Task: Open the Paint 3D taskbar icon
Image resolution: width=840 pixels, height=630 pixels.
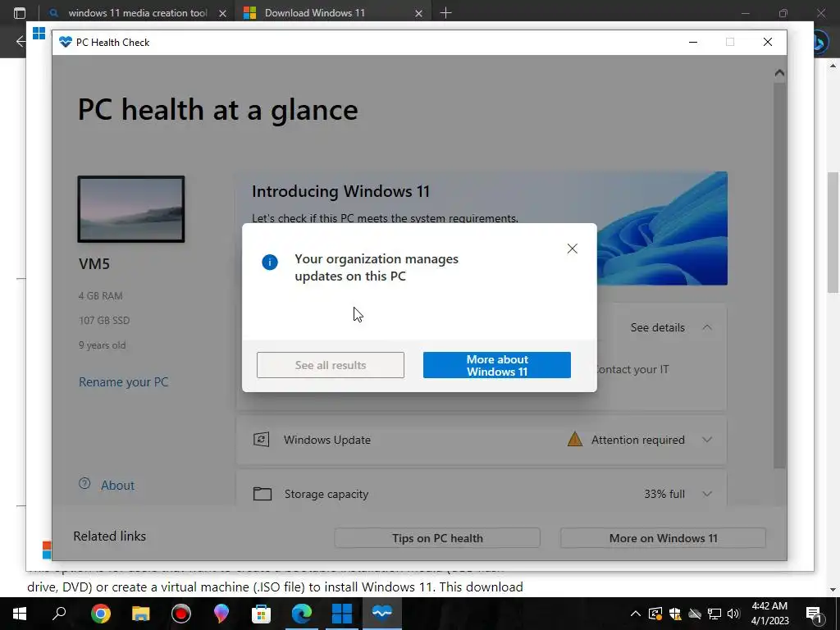Action: [x=221, y=614]
